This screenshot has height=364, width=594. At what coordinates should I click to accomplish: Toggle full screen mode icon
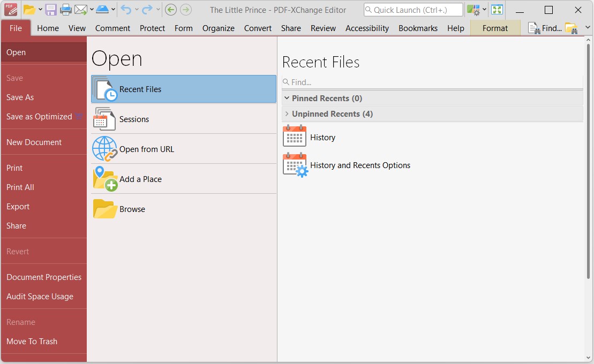tap(497, 10)
